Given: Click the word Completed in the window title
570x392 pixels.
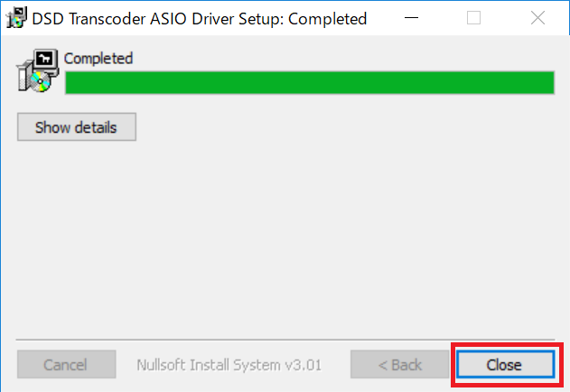Looking at the screenshot, I should [x=328, y=19].
